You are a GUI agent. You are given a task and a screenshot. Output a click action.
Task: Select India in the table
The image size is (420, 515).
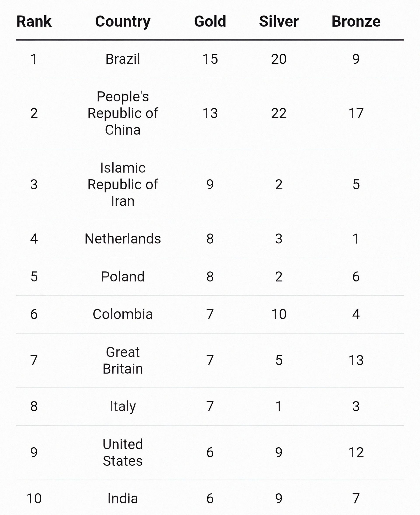click(123, 499)
